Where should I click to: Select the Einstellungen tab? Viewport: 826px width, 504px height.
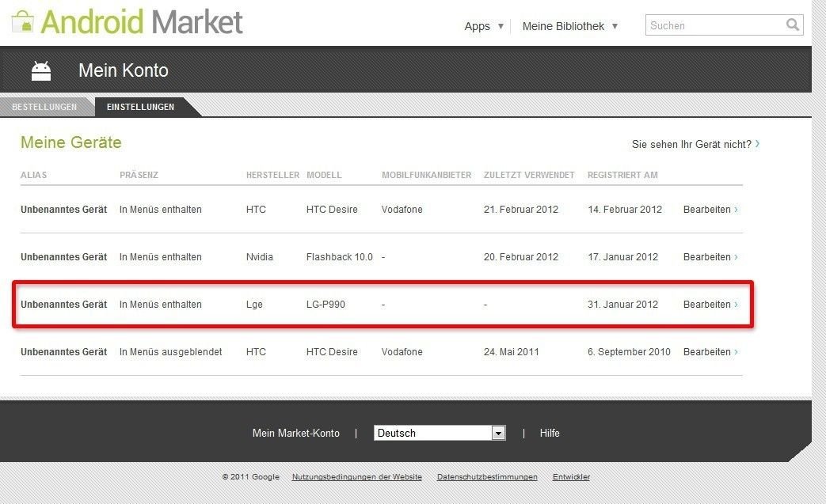coord(141,107)
